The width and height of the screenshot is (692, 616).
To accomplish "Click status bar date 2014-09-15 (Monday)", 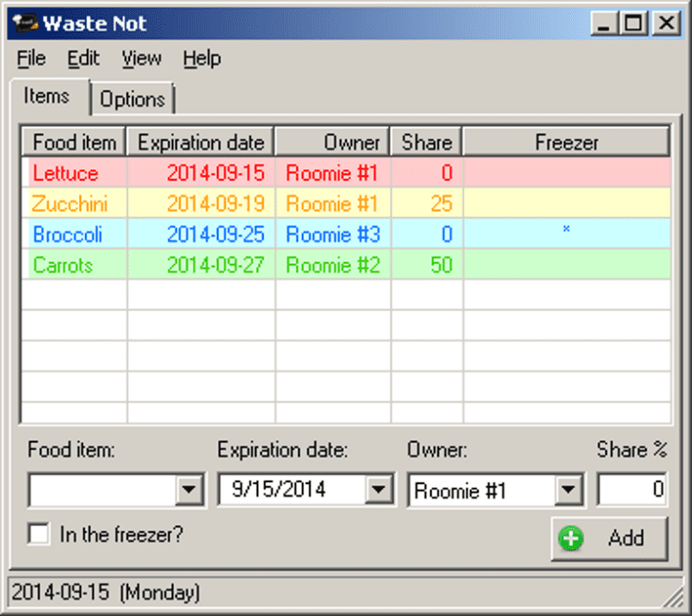I will pyautogui.click(x=105, y=592).
